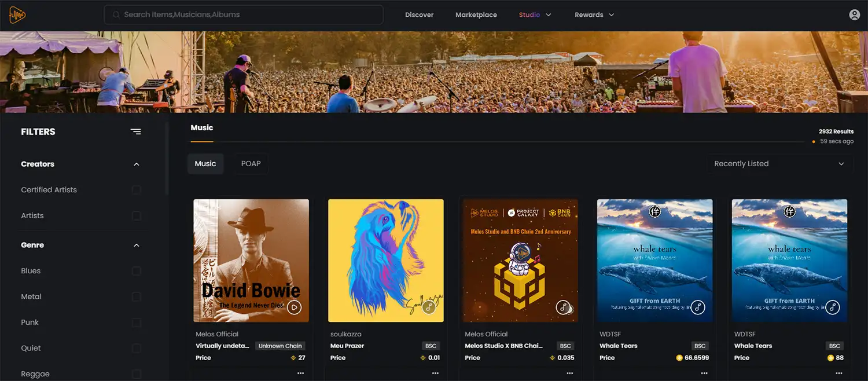This screenshot has height=381, width=868.
Task: Open more options for Meu Prazer card
Action: [435, 373]
